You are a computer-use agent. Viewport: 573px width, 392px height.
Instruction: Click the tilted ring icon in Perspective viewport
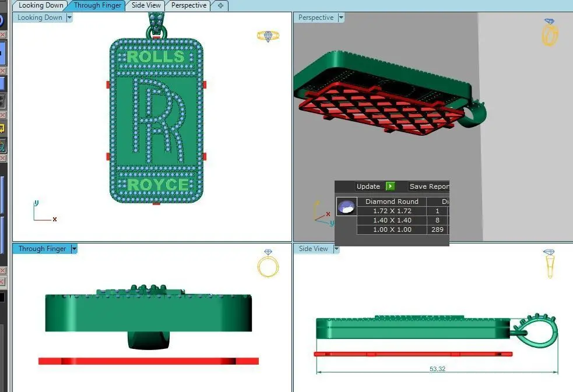coord(550,32)
